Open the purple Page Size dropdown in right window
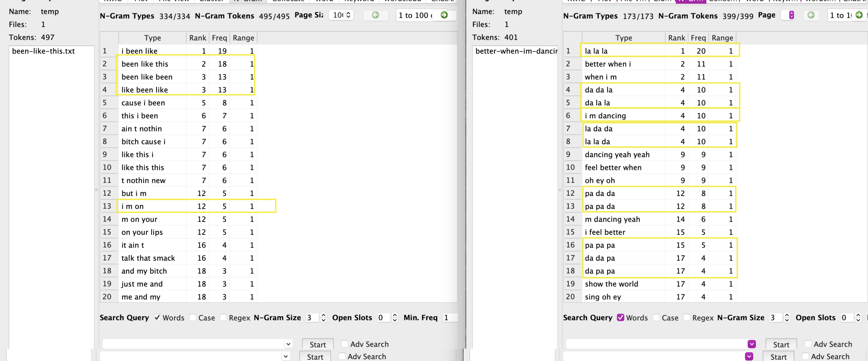 click(791, 15)
